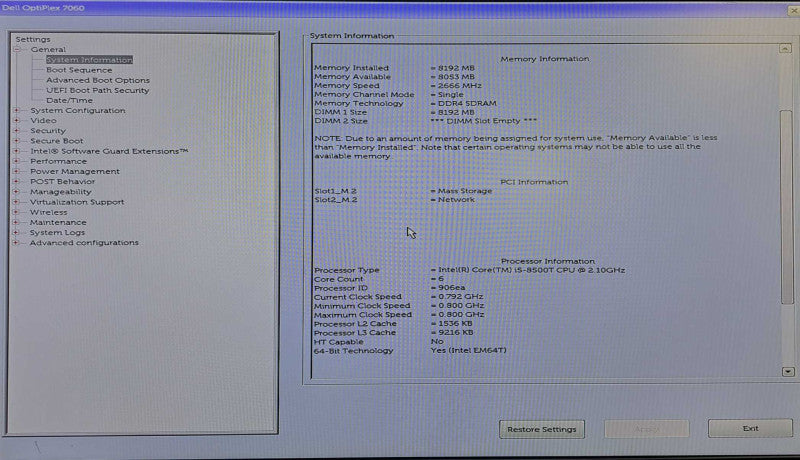The image size is (800, 460).
Task: Click the greyed-out Apply button
Action: pos(647,429)
